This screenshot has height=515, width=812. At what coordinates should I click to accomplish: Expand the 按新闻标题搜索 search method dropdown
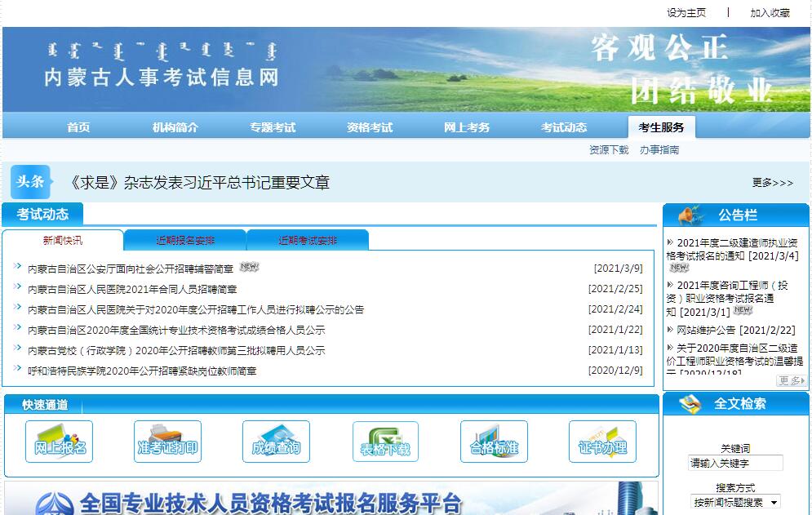(x=735, y=502)
